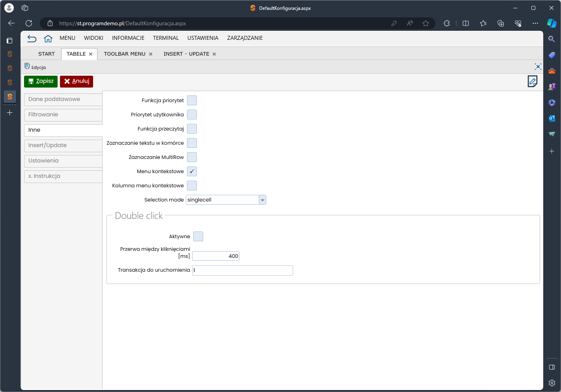Image resolution: width=561 pixels, height=392 pixels.
Task: Close the TOOLBAR MENU tab
Action: 151,54
